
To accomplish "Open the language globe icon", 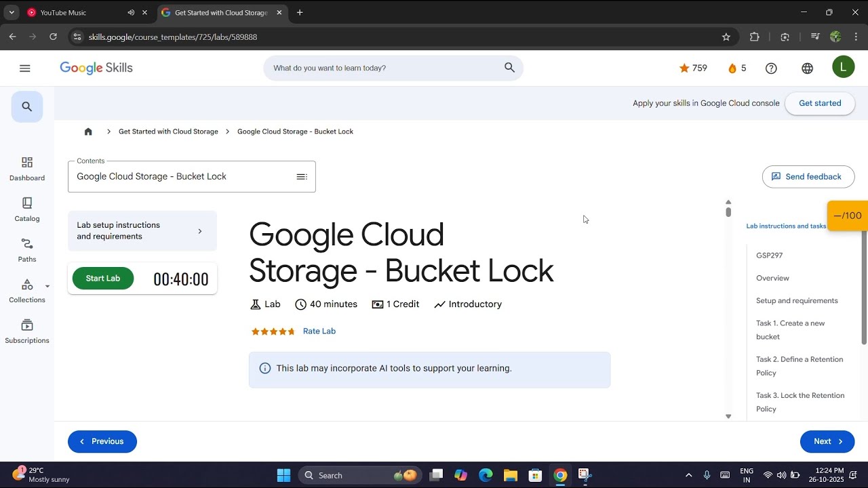I will point(807,68).
